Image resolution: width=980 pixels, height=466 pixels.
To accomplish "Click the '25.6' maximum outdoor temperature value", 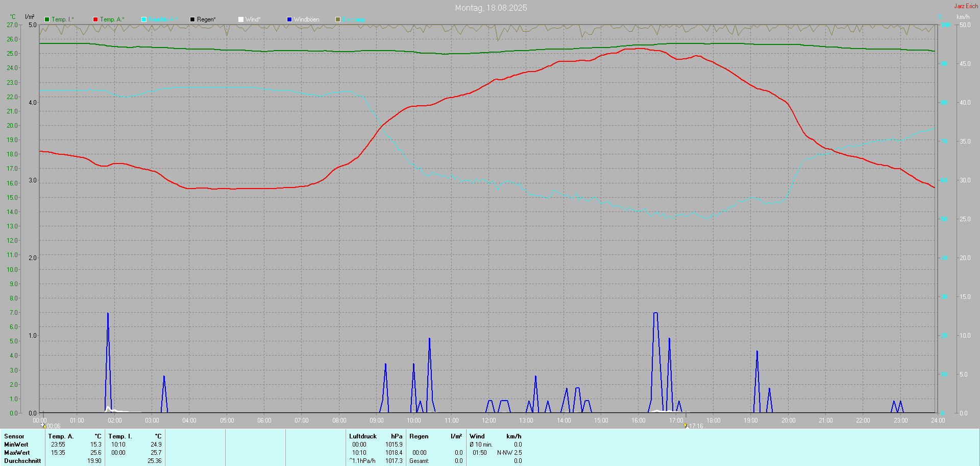I will [96, 453].
